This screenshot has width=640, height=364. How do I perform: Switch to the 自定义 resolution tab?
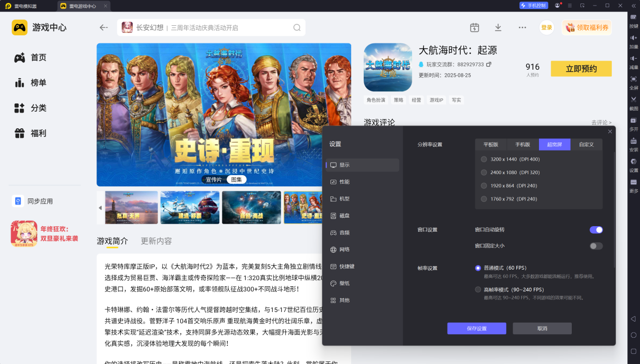[x=586, y=144]
